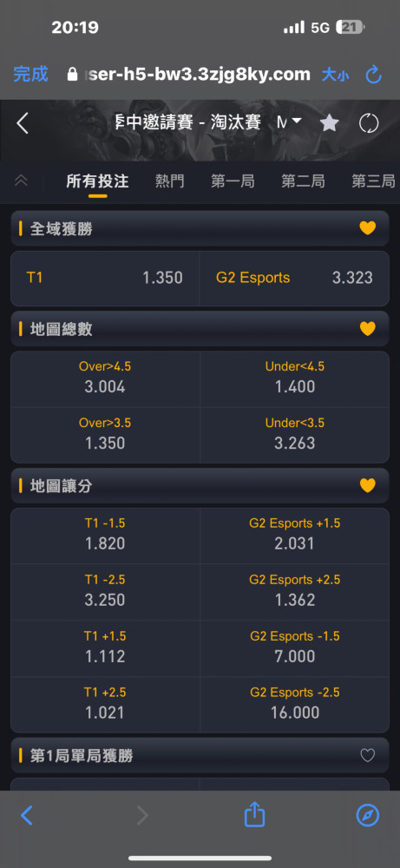This screenshot has width=400, height=868.
Task: Favorite the match with the star icon
Action: tap(329, 123)
